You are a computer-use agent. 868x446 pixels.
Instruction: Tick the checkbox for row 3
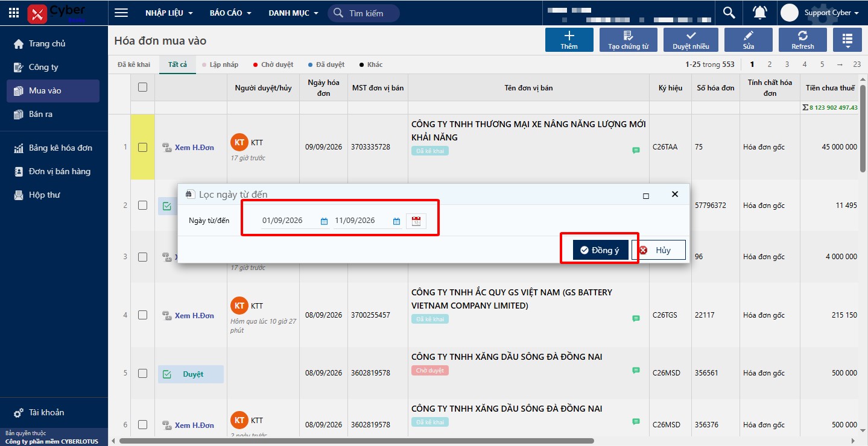point(142,257)
